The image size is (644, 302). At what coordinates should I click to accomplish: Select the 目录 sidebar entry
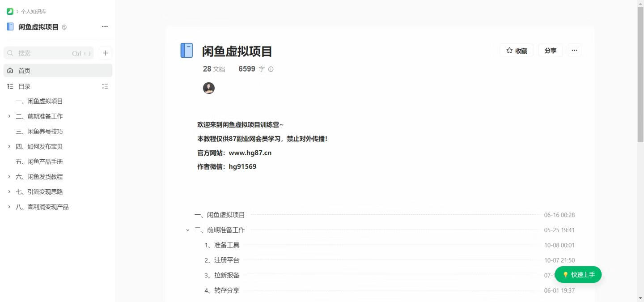point(24,86)
